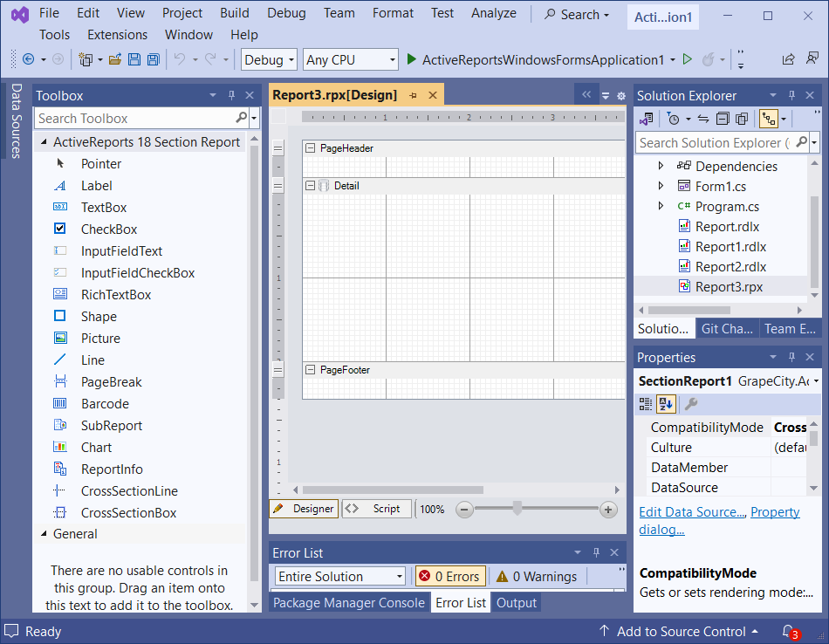Click the Live Share icon

pos(788,59)
